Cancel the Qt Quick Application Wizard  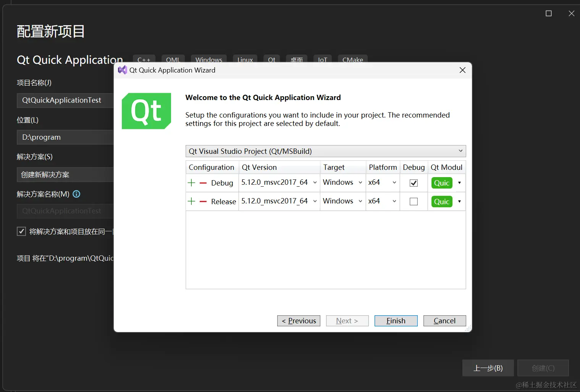click(x=444, y=321)
